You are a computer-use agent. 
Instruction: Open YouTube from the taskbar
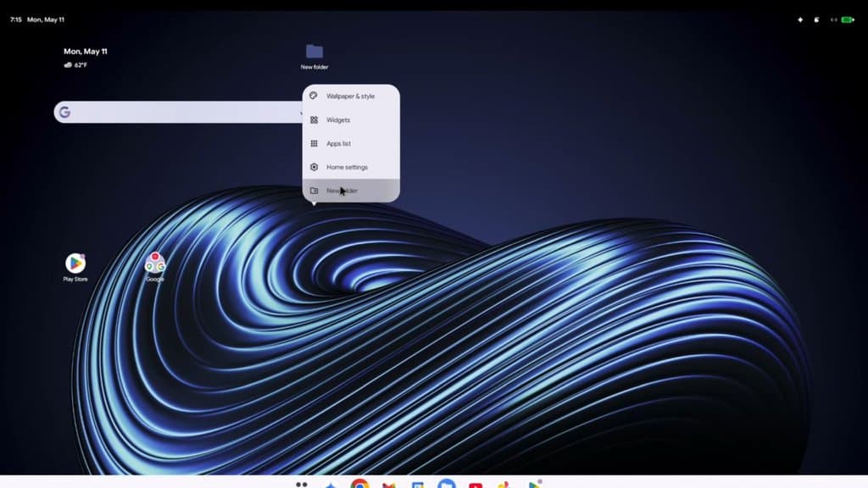tap(476, 485)
